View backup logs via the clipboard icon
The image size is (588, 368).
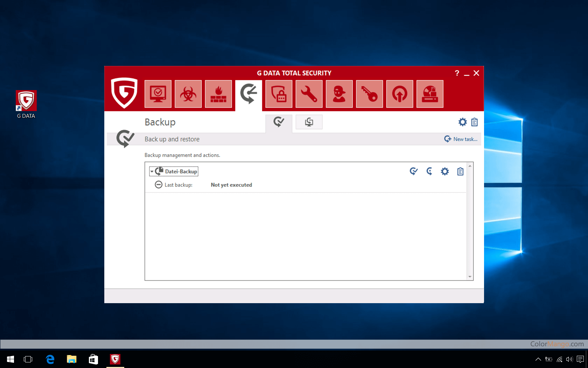point(474,122)
